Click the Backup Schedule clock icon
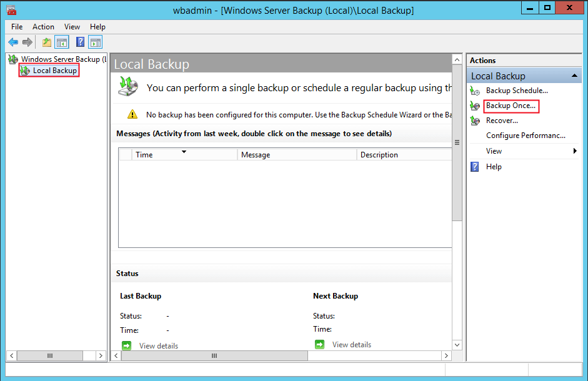The width and height of the screenshot is (588, 381). [x=475, y=91]
